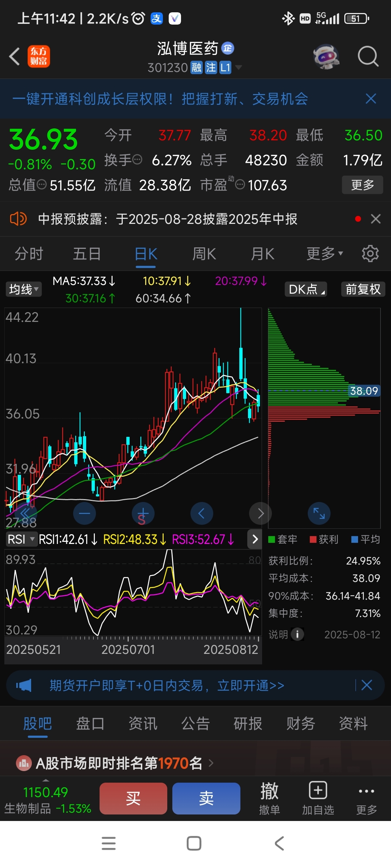Tap the 融 margin trading badge
391x868 pixels.
click(197, 68)
